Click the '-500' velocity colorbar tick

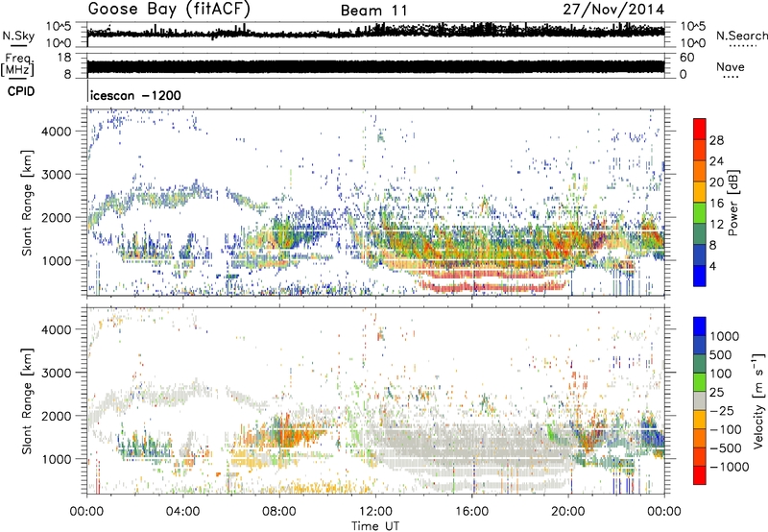(726, 448)
